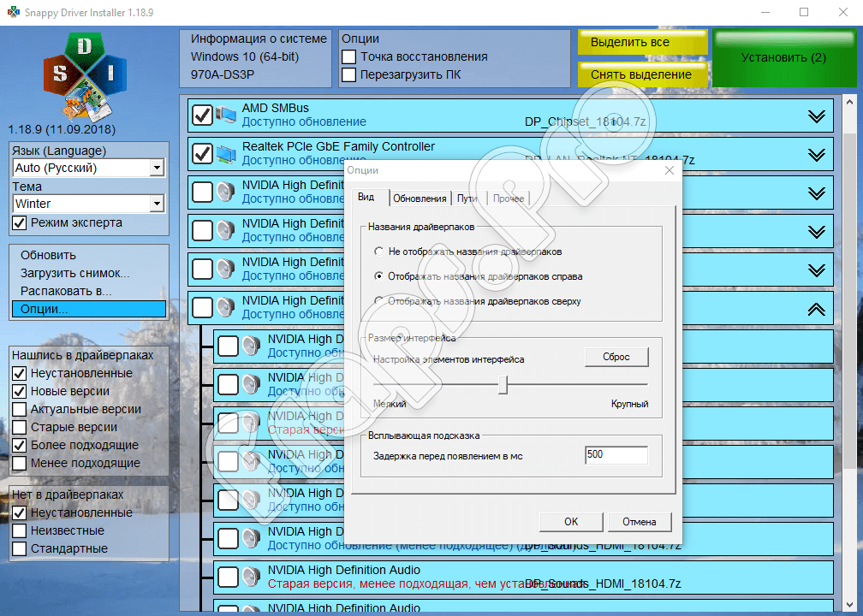Uncheck the AMD SMBus driver checkbox
This screenshot has width=863, height=616.
point(202,115)
